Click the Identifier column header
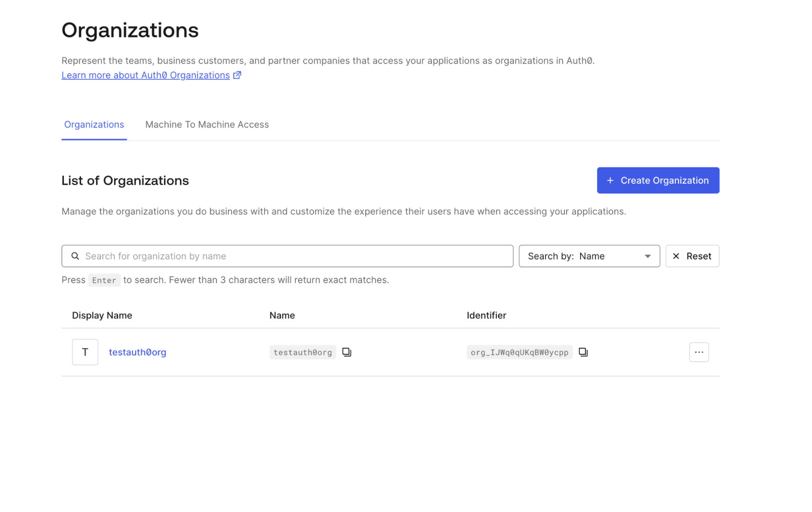The image size is (812, 512). [x=486, y=315]
